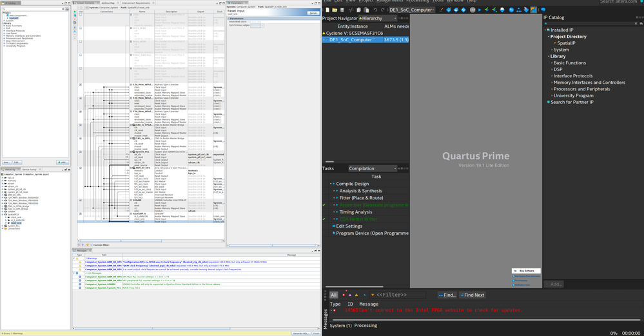
Task: Click the orange warning triangle filter in Messages
Action: [356, 295]
